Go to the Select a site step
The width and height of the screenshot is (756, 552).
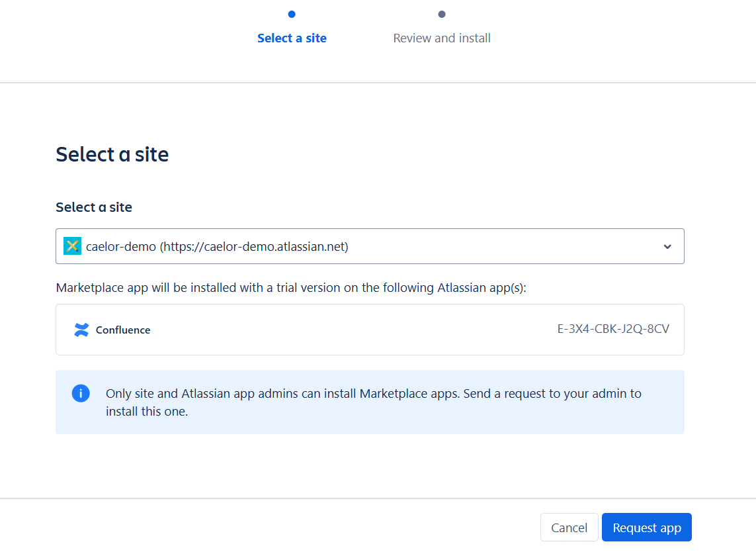point(292,38)
